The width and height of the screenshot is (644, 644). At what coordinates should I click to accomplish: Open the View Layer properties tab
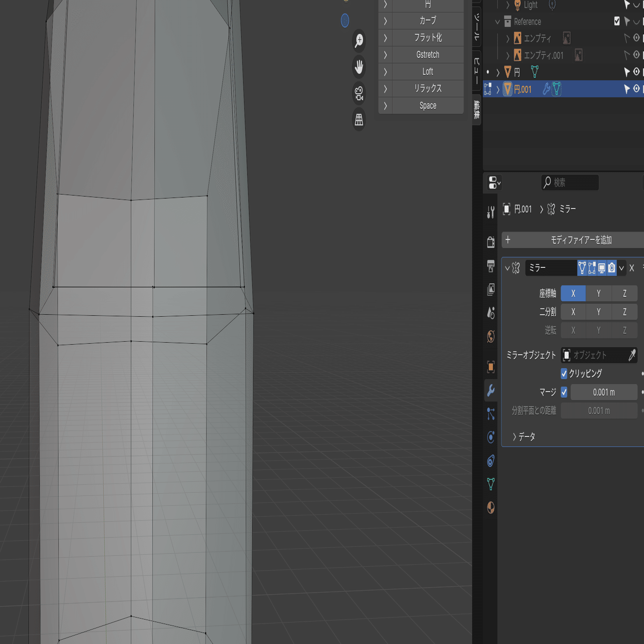[x=491, y=289]
